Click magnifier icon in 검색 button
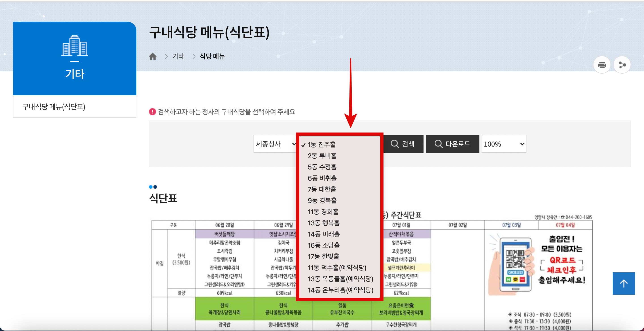This screenshot has height=331, width=644. pyautogui.click(x=395, y=144)
